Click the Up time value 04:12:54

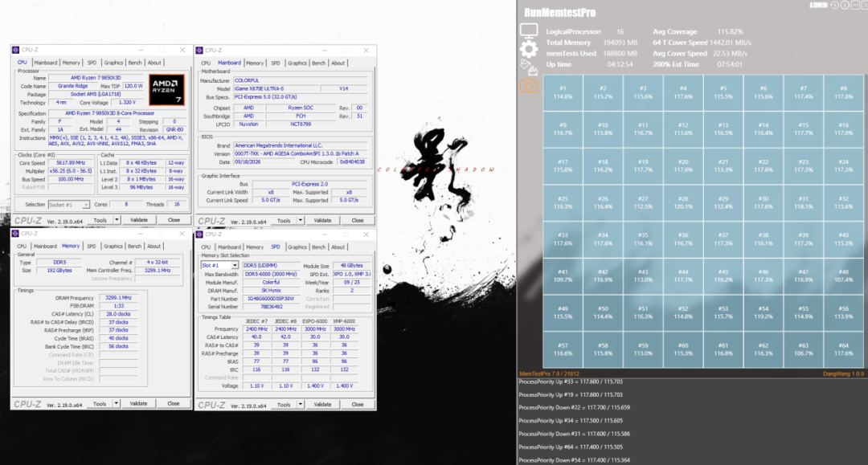click(620, 64)
